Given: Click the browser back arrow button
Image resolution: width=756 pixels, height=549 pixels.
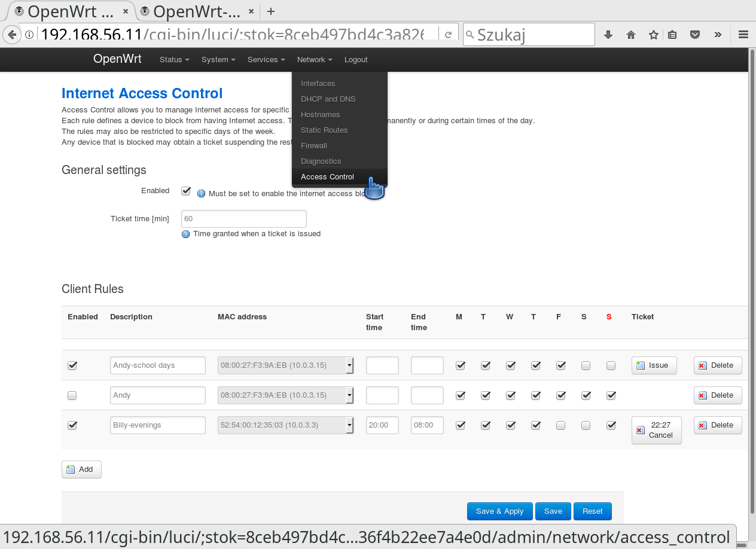Looking at the screenshot, I should tap(11, 35).
